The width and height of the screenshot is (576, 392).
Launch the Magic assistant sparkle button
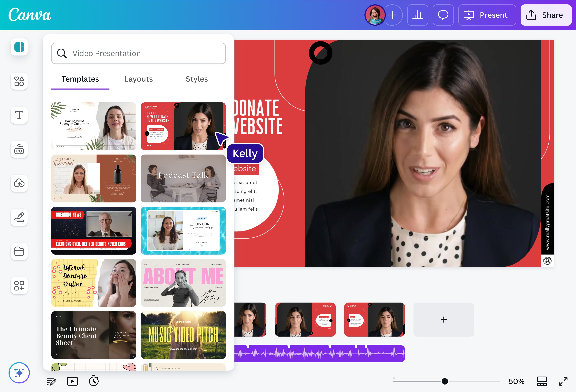tap(19, 373)
